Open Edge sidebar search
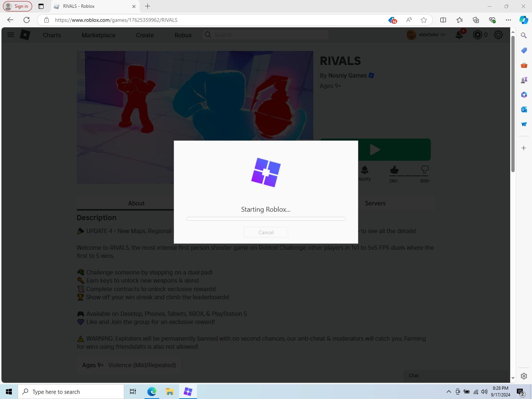This screenshot has width=532, height=399. (x=524, y=35)
